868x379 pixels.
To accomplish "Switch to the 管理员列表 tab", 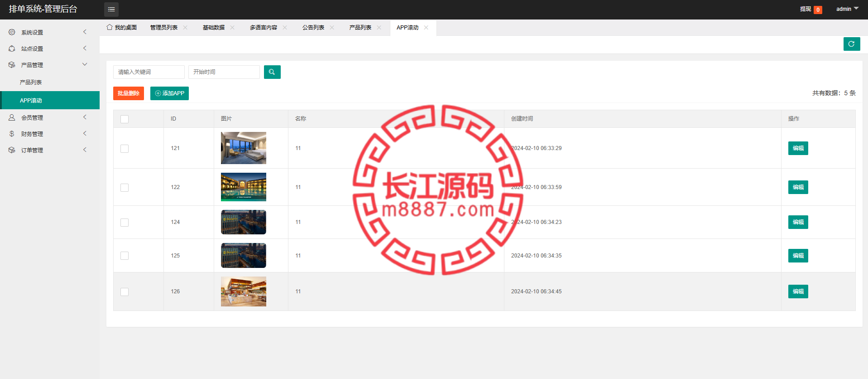I will coord(164,28).
